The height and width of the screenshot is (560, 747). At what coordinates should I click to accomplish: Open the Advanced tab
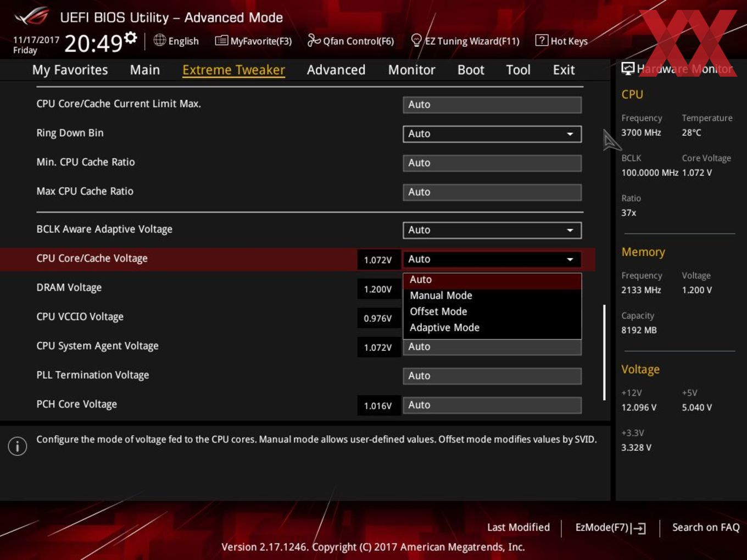point(336,70)
